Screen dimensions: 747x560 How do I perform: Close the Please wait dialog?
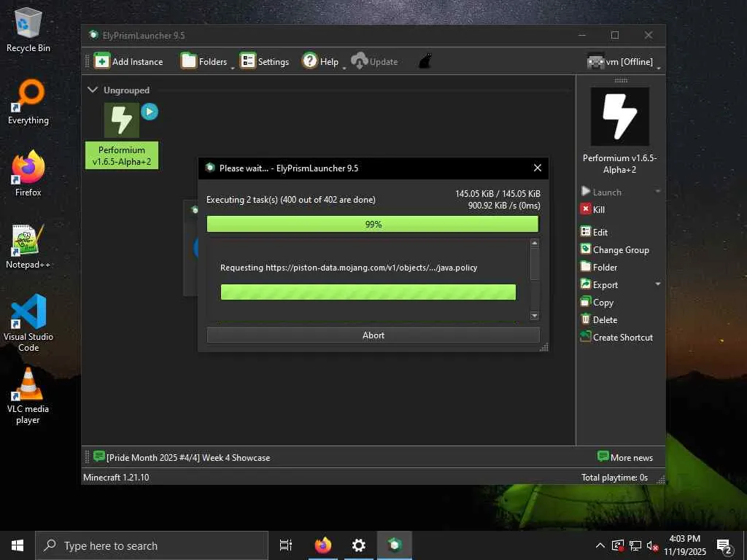point(538,168)
